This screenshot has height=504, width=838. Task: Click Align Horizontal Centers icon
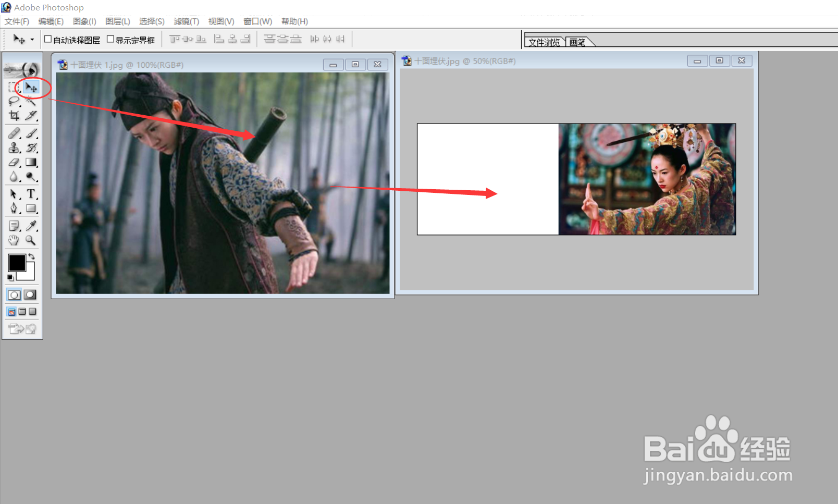(232, 39)
